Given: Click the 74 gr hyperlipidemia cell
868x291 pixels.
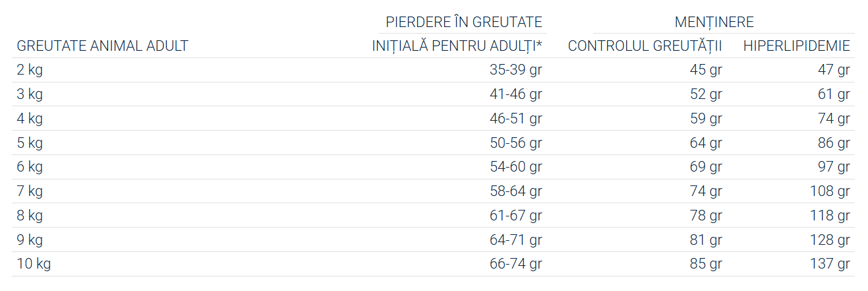Looking at the screenshot, I should (x=834, y=119).
